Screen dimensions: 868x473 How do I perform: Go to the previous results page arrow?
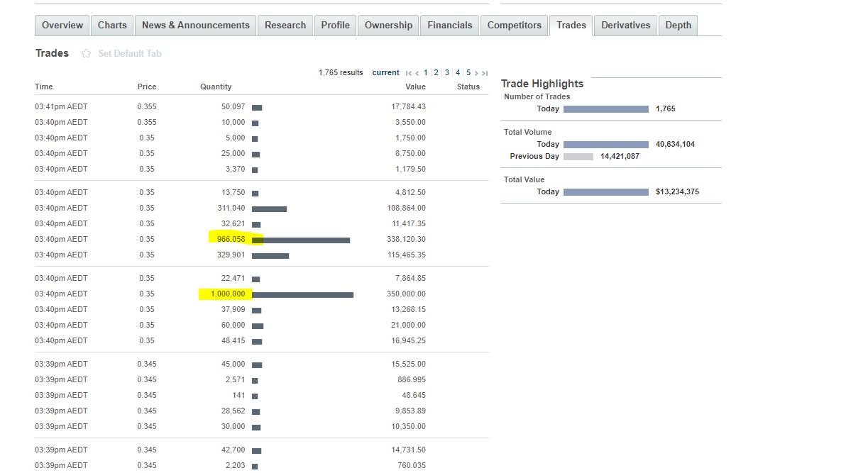click(x=417, y=73)
